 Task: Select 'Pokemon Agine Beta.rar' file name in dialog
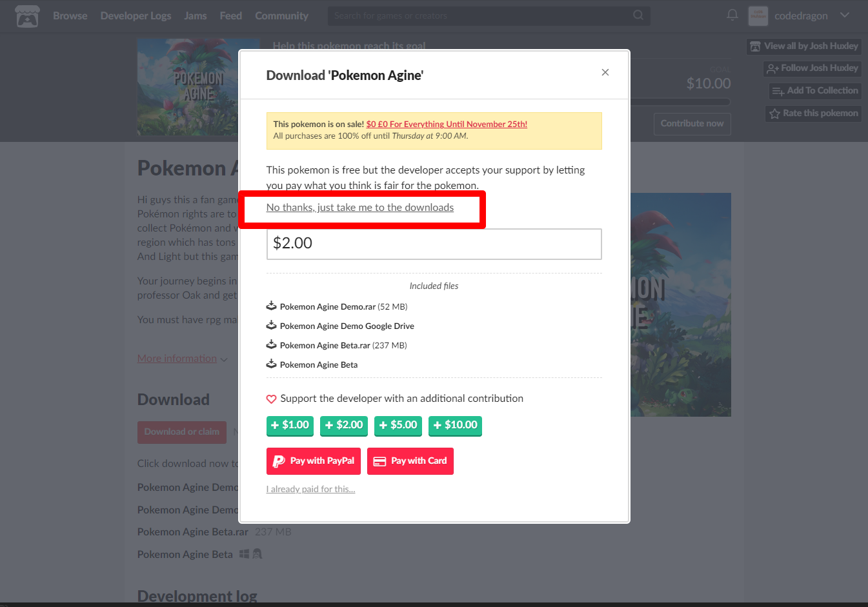pos(325,345)
